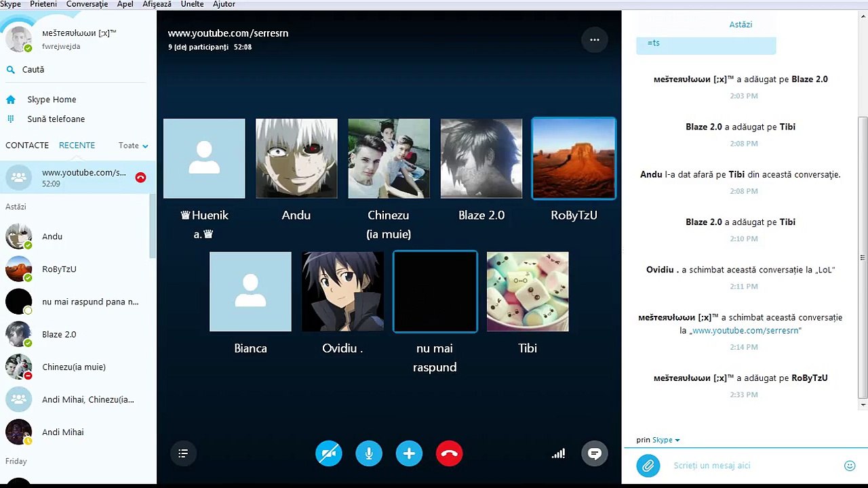Click the Huenik participant tile

click(204, 159)
